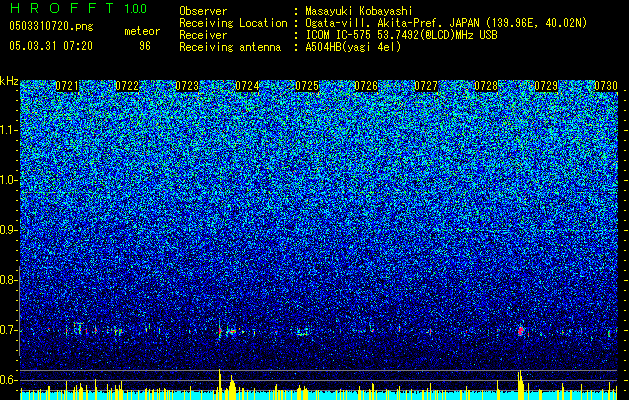Click the Receiver field label
Screen dimensions: 629x400
(x=203, y=35)
